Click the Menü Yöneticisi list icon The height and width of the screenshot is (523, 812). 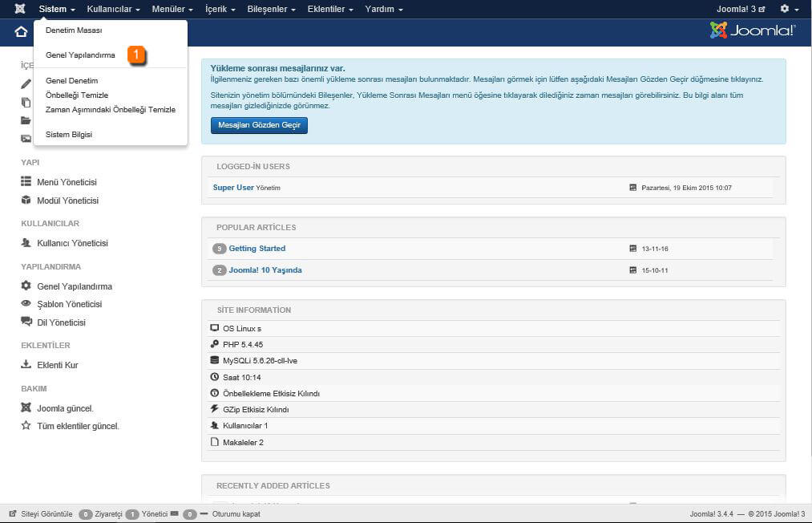[26, 182]
